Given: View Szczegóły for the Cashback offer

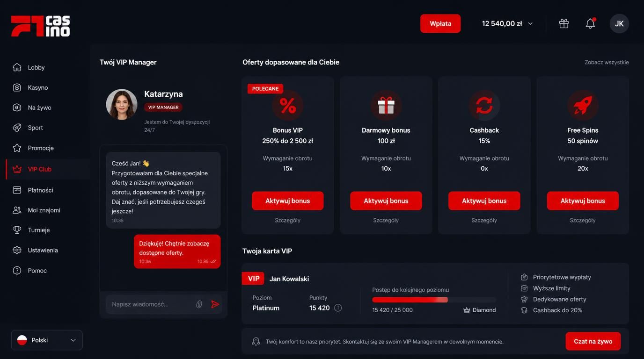Looking at the screenshot, I should (484, 220).
